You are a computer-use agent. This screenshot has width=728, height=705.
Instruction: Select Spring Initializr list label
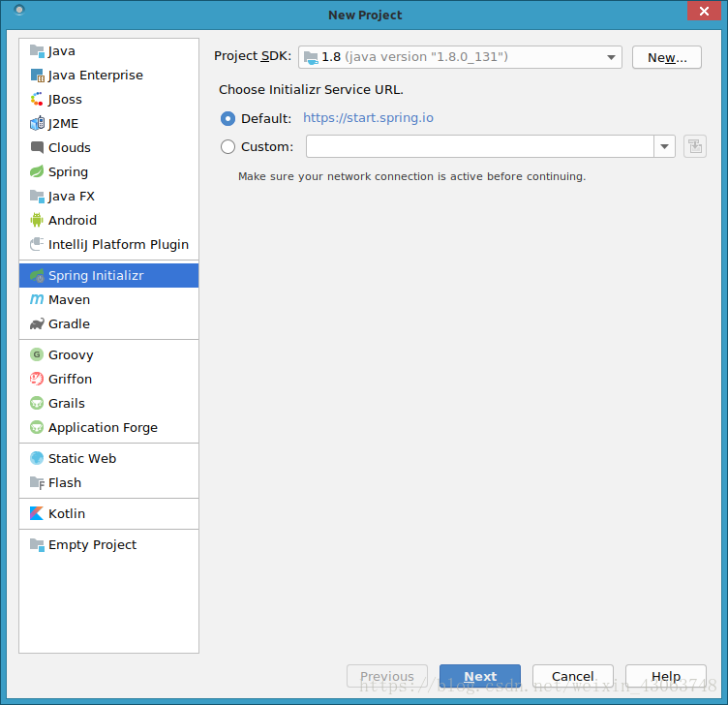[96, 276]
